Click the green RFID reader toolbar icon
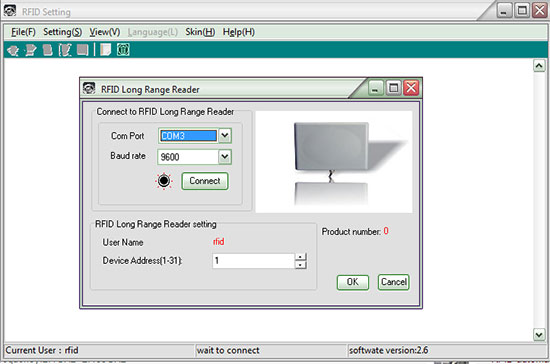This screenshot has height=364, width=550. pyautogui.click(x=123, y=49)
